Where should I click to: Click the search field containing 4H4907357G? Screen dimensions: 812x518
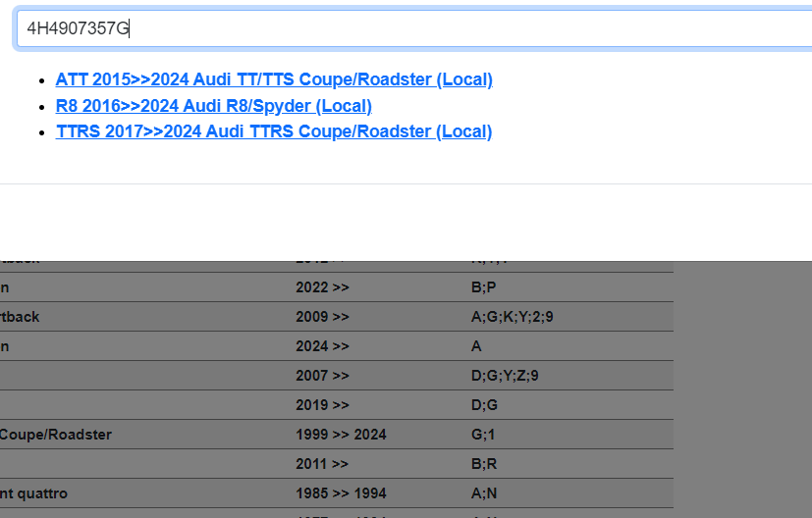412,28
